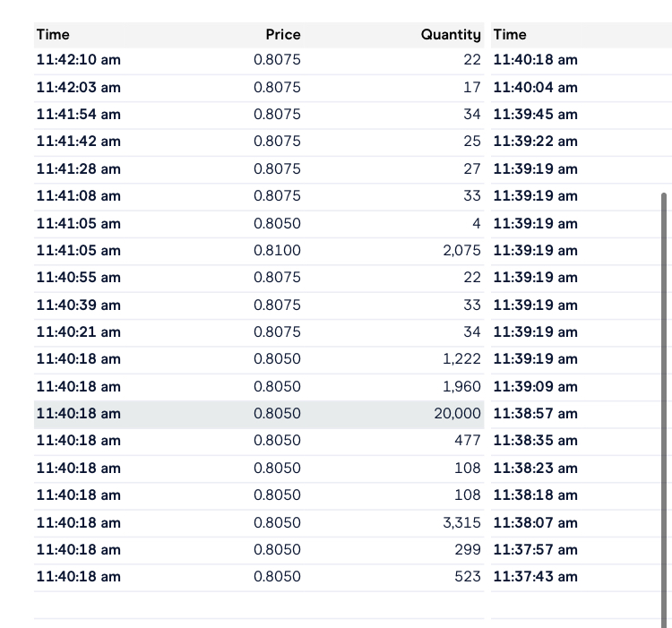The height and width of the screenshot is (628, 672).
Task: Select the 11:40:55 am trade row
Action: coord(258,278)
